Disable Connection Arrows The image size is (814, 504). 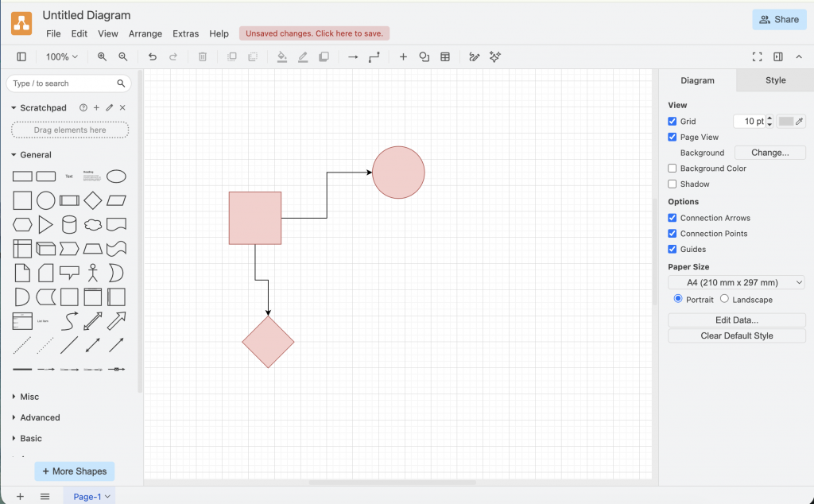tap(672, 218)
